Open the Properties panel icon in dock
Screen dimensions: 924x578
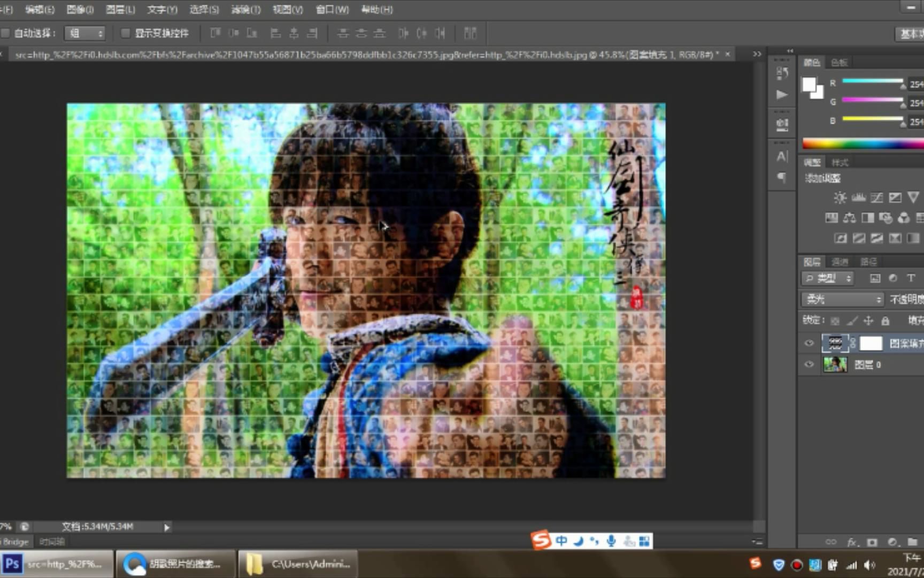click(782, 125)
